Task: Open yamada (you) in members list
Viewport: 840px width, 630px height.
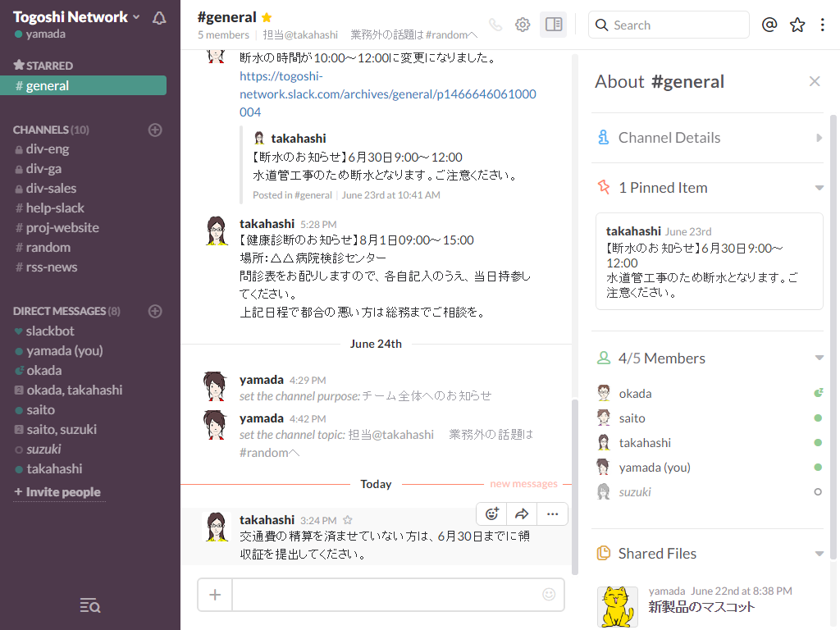Action: tap(710, 468)
